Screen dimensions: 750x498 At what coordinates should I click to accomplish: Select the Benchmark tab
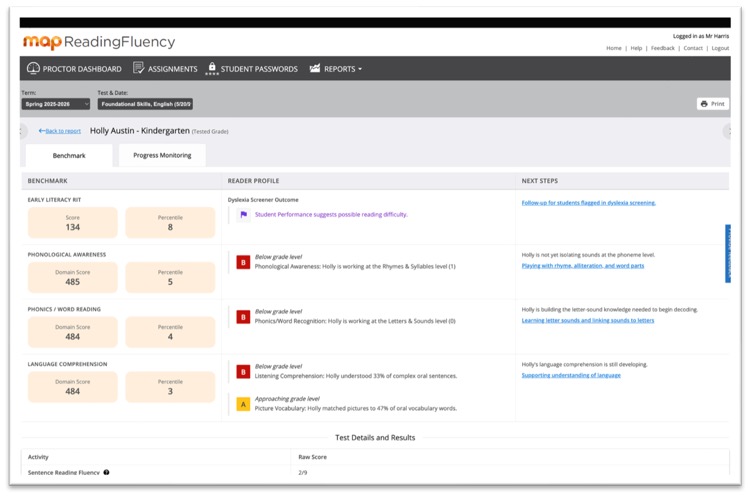click(x=69, y=155)
